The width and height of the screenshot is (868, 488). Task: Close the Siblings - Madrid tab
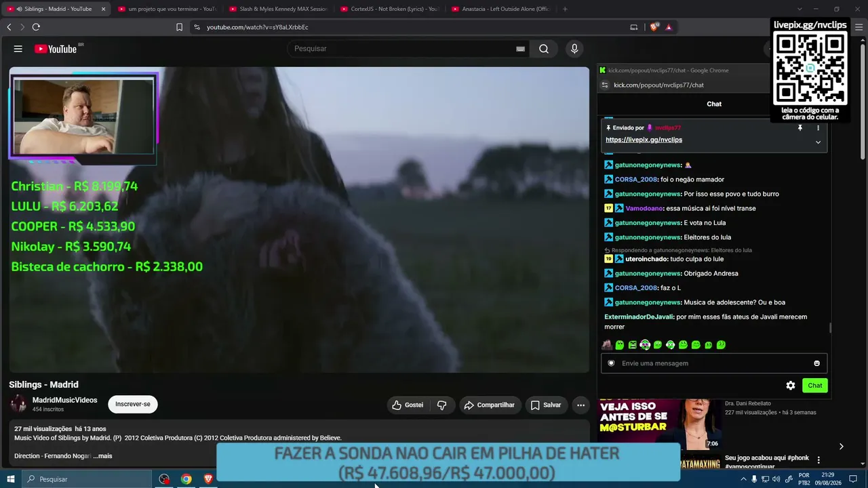coord(103,9)
